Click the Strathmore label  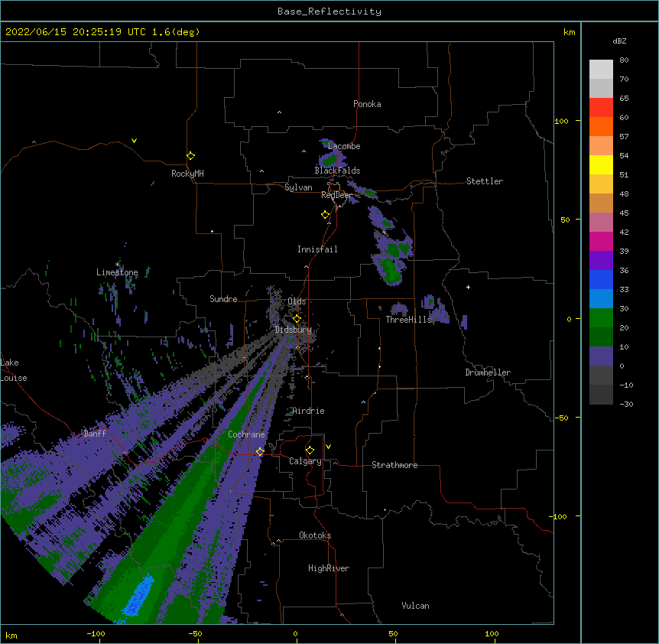pos(394,465)
